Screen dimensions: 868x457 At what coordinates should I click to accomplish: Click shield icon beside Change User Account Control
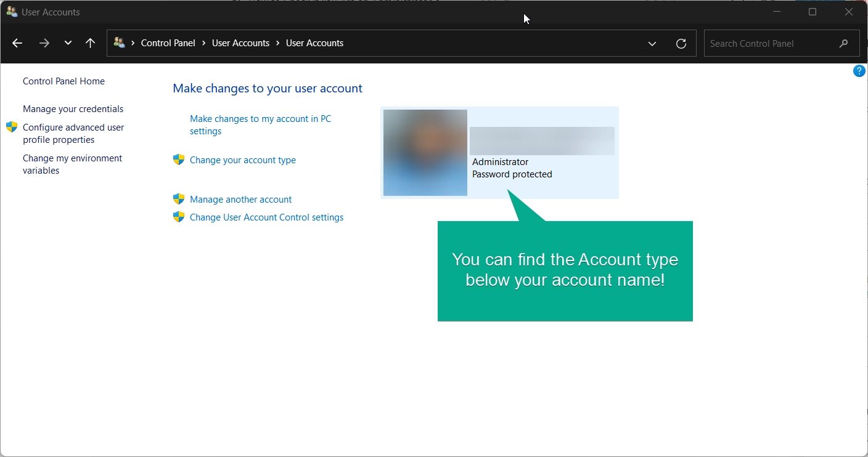[179, 217]
